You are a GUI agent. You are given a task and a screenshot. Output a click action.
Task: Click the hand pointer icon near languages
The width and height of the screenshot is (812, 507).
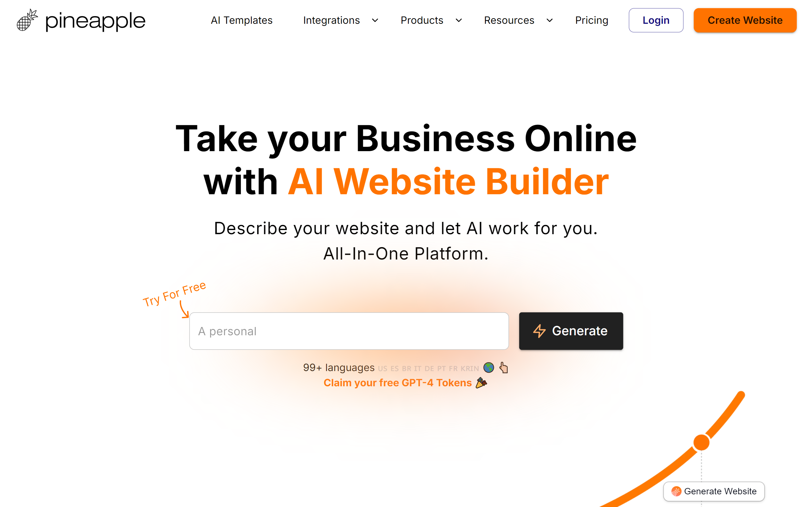point(503,367)
